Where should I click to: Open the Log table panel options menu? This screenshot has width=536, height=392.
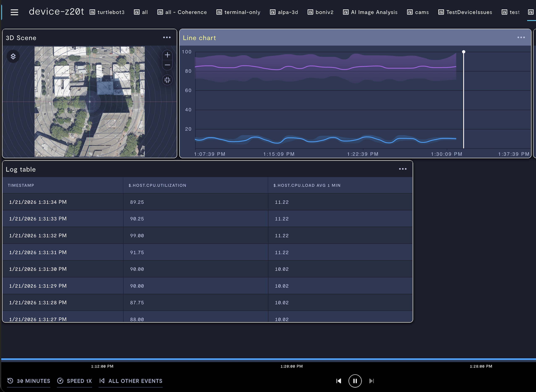[403, 169]
